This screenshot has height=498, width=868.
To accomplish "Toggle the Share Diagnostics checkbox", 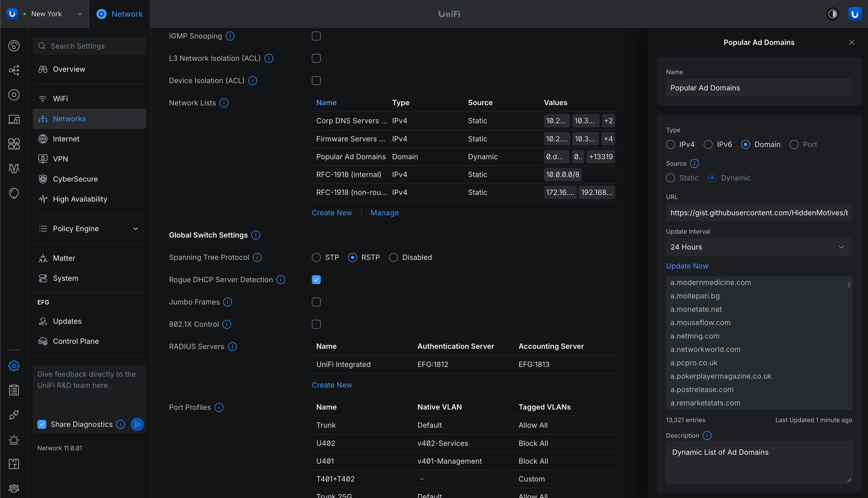I will [42, 424].
